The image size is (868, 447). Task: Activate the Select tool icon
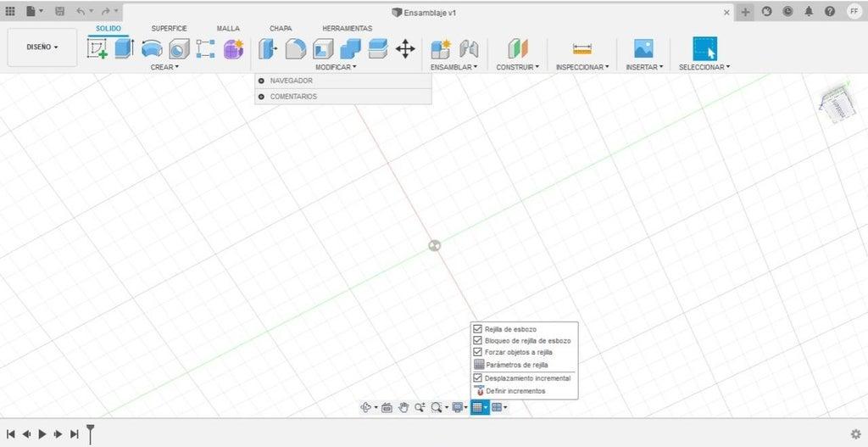[x=704, y=48]
